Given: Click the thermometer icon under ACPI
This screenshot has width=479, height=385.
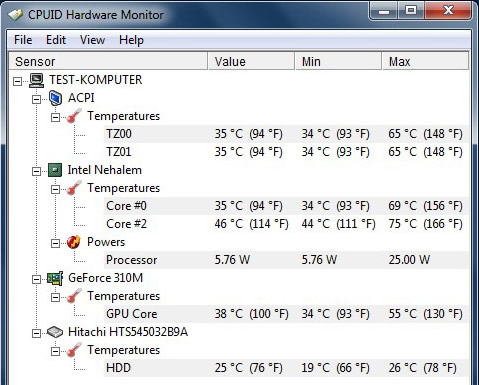Looking at the screenshot, I should click(x=74, y=116).
